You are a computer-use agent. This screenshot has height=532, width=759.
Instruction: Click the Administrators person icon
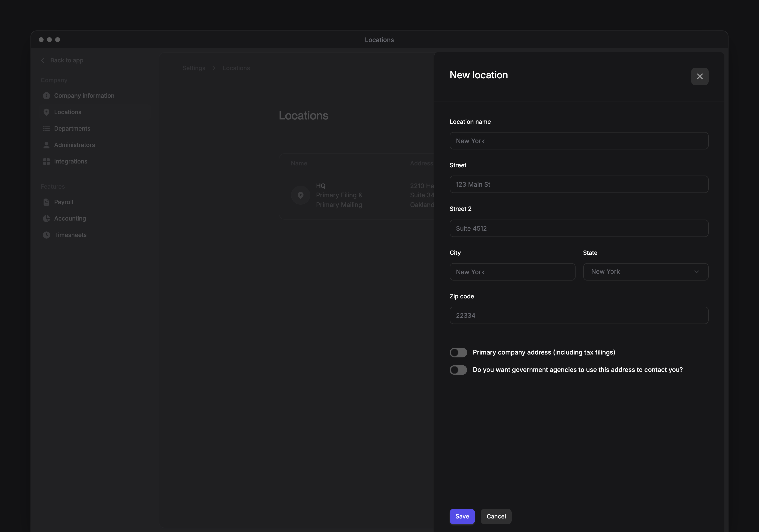[46, 145]
